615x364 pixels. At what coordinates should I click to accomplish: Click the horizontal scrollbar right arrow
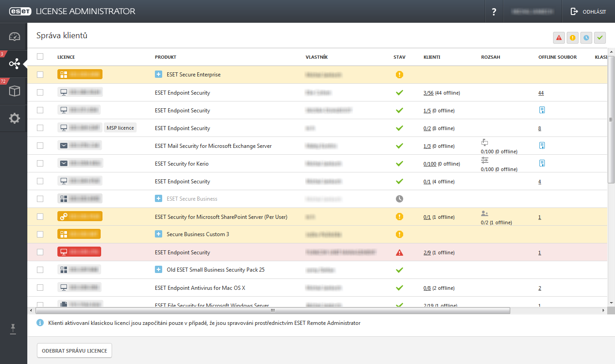(604, 310)
